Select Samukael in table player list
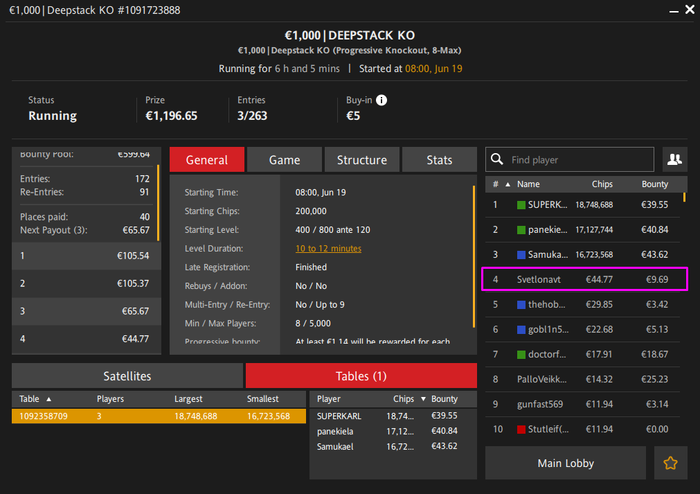 click(393, 447)
